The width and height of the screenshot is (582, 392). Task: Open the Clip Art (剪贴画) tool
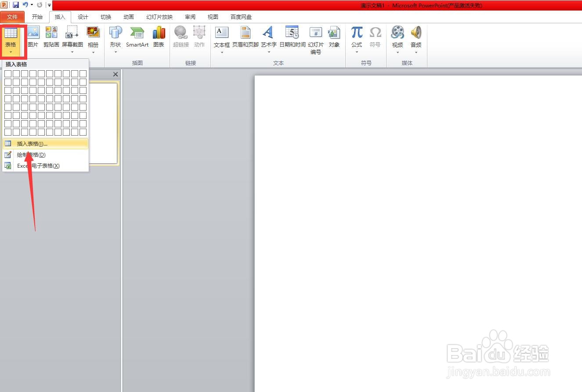pos(51,37)
